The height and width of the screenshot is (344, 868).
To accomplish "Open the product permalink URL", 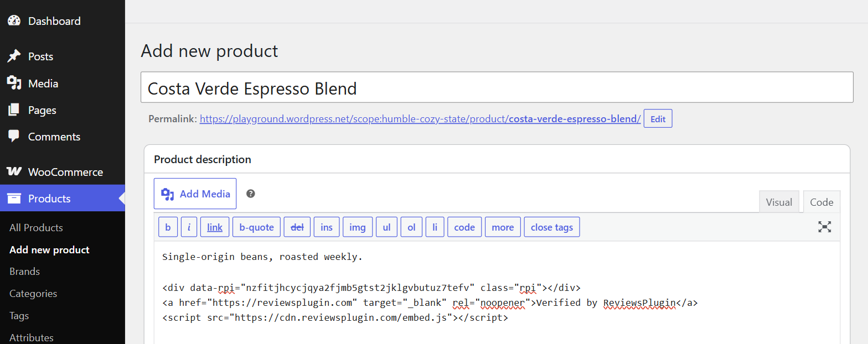I will point(420,119).
